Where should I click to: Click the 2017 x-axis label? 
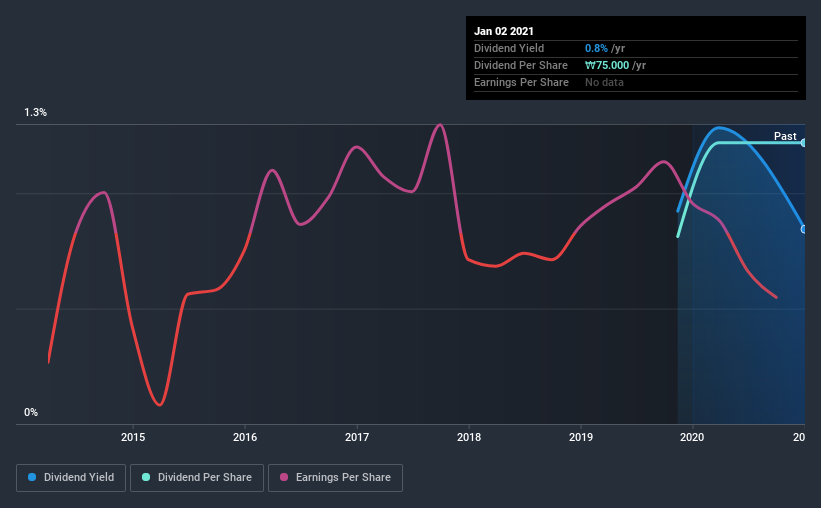tap(357, 437)
